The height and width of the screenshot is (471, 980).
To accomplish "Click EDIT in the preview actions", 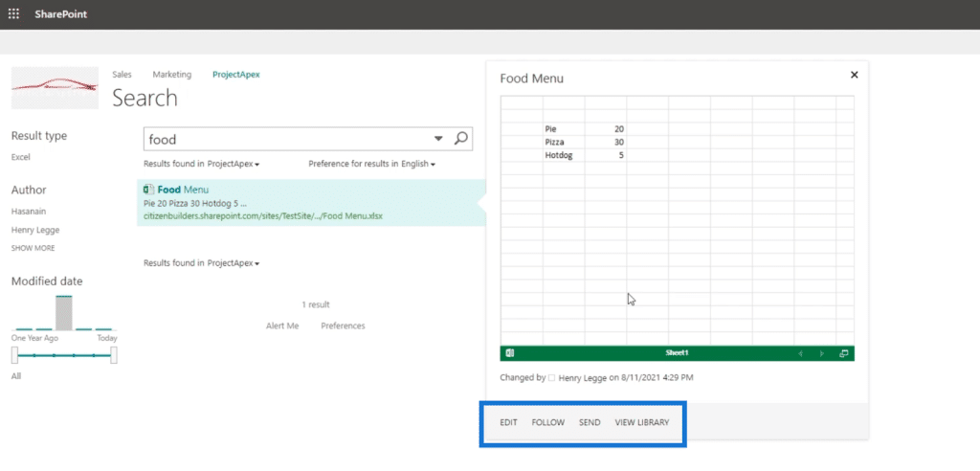I will point(509,423).
